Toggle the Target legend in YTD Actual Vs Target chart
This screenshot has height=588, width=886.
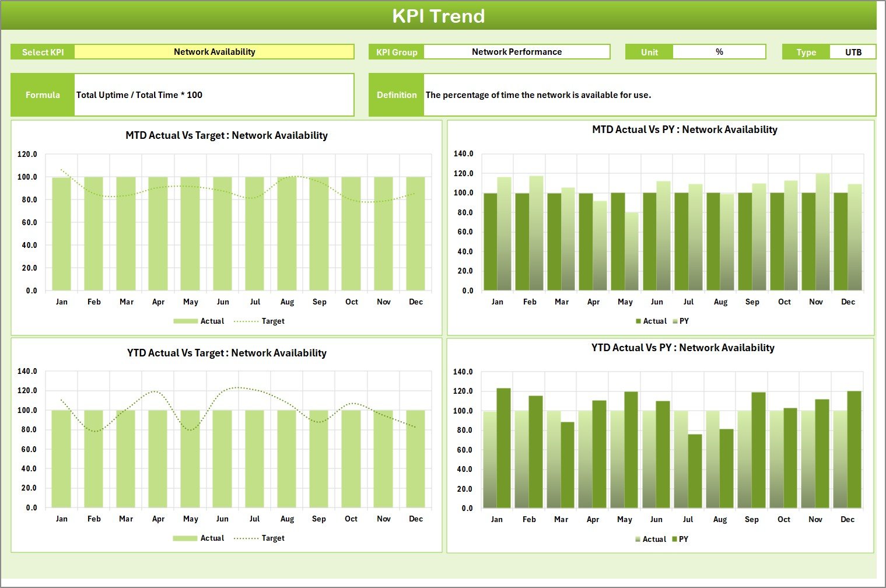271,538
